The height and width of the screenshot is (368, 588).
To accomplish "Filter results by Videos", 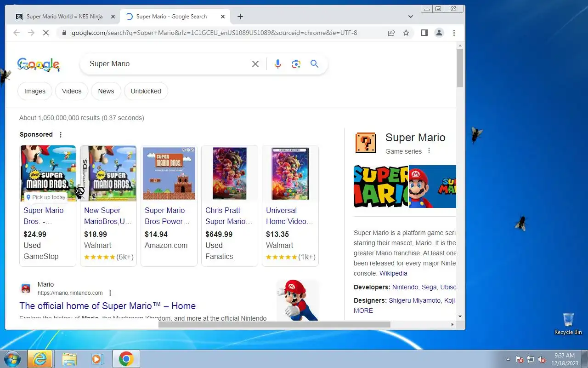I will click(72, 91).
